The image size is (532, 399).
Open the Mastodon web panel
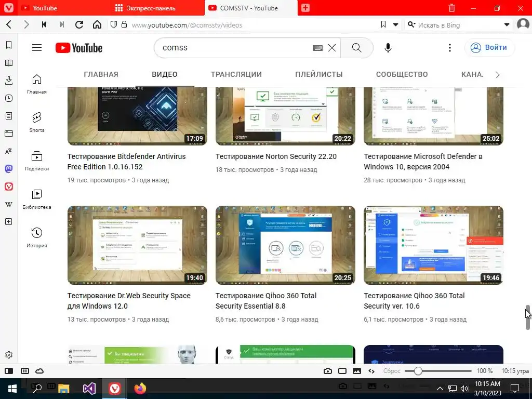pyautogui.click(x=9, y=169)
